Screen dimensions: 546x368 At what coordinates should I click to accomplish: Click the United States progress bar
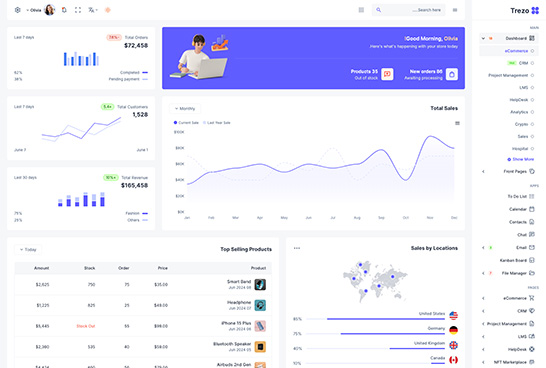click(x=375, y=319)
